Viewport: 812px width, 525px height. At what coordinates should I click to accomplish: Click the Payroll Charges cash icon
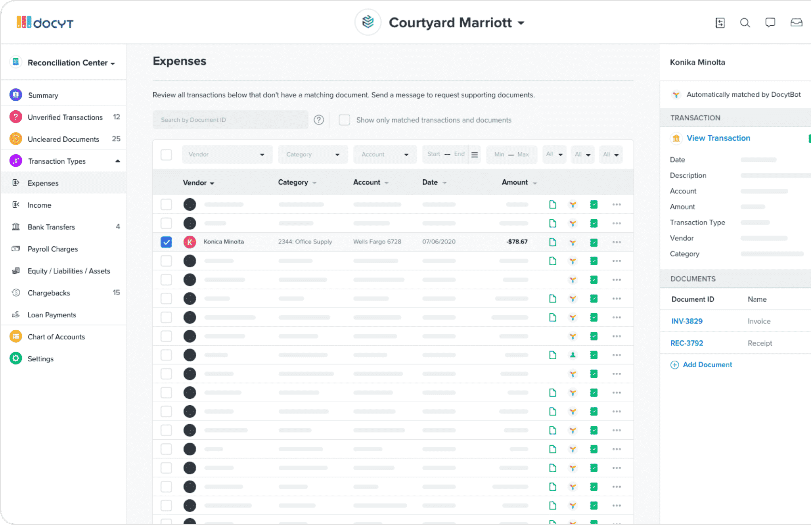16,249
